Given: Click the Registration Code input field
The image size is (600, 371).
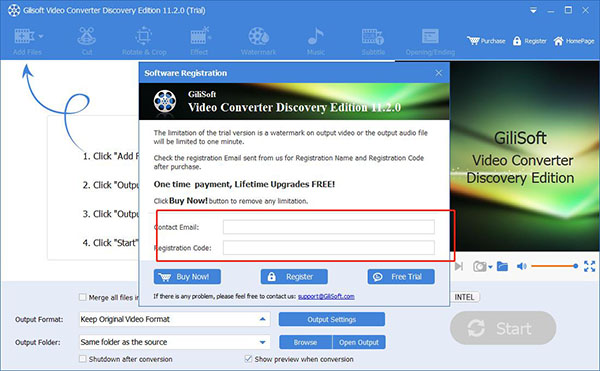Looking at the screenshot, I should pyautogui.click(x=329, y=247).
